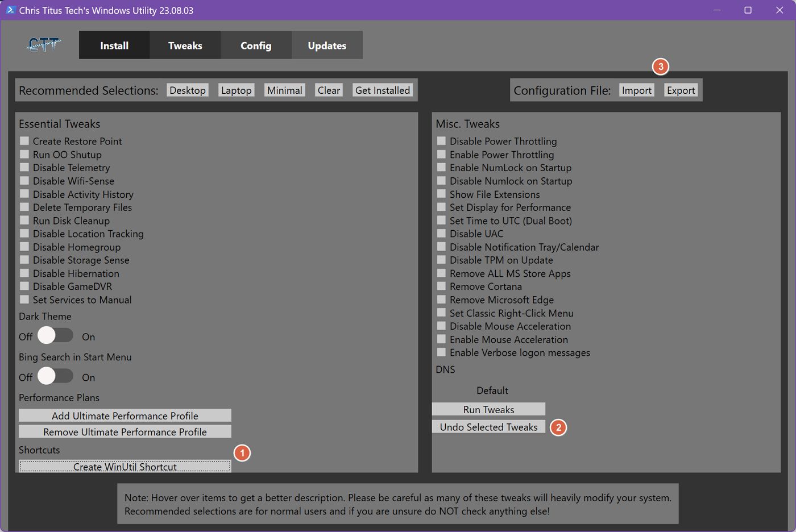Check Run Disk Cleanup
Screen dimensions: 796x532
(24, 220)
